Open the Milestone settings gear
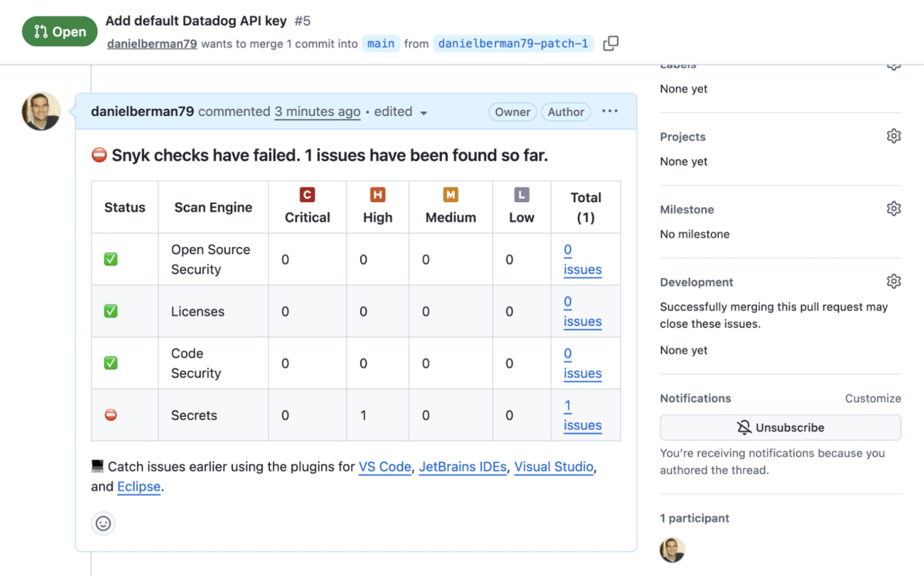Viewport: 924px width, 576px height. pos(894,209)
